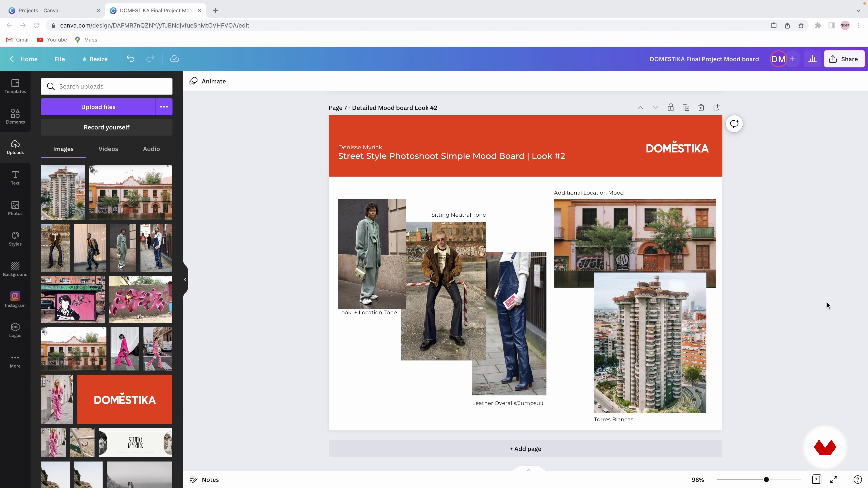868x488 pixels.
Task: Open the Uploads panel
Action: coord(15,147)
